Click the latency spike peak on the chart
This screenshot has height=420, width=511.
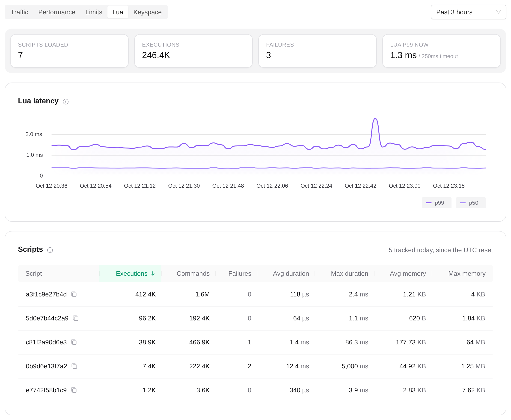tap(375, 118)
